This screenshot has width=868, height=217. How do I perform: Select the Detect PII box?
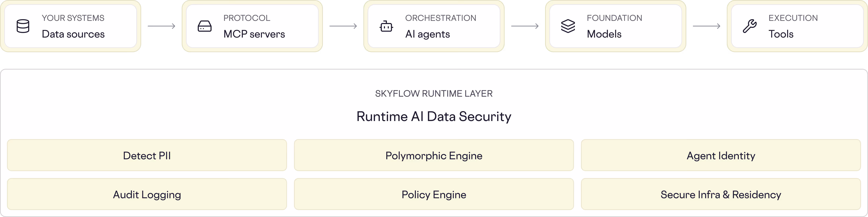tap(147, 155)
